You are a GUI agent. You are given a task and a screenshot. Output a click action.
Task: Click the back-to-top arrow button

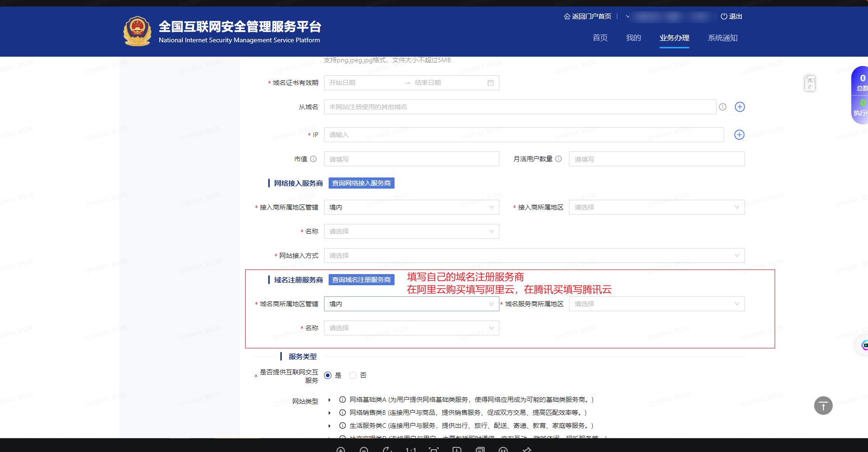823,406
